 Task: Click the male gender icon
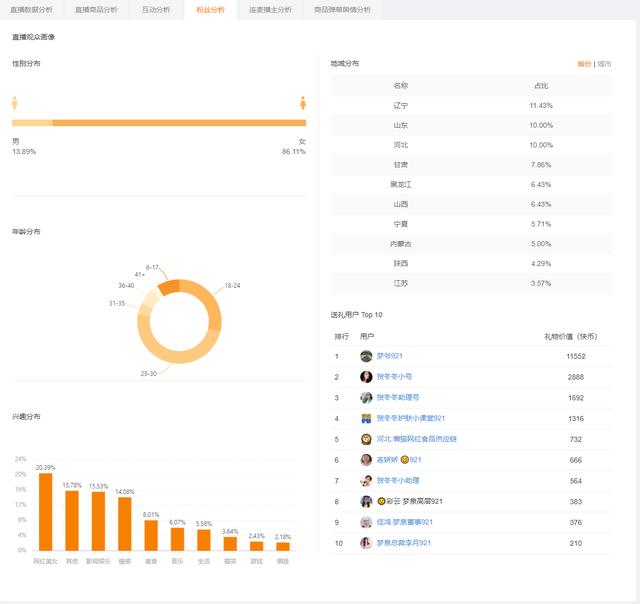pos(15,103)
